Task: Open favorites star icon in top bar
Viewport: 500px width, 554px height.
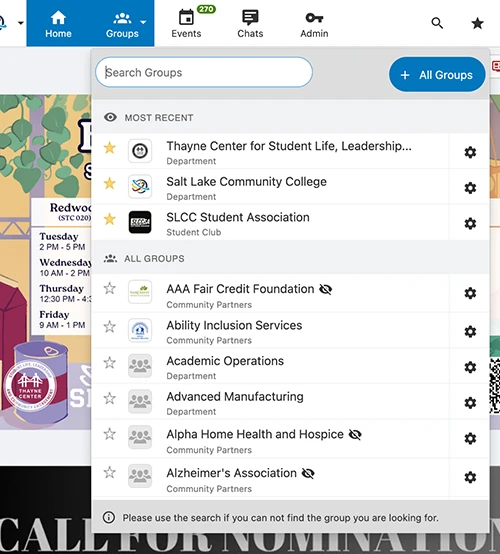Action: click(477, 23)
